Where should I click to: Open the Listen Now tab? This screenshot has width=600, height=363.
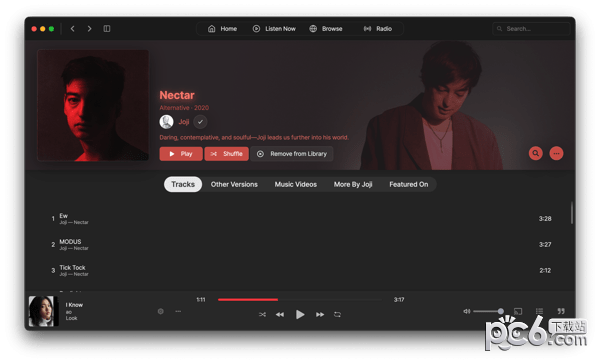coord(274,29)
